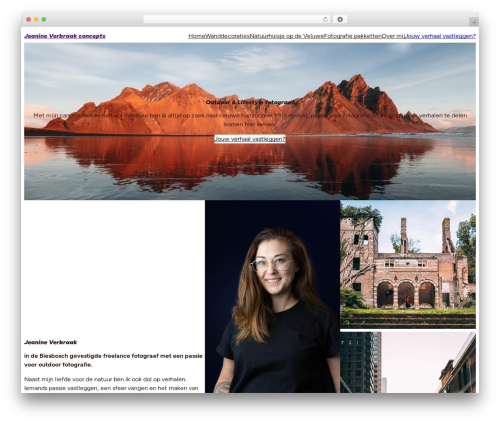Open the Wanddecoraties menu item

(228, 36)
